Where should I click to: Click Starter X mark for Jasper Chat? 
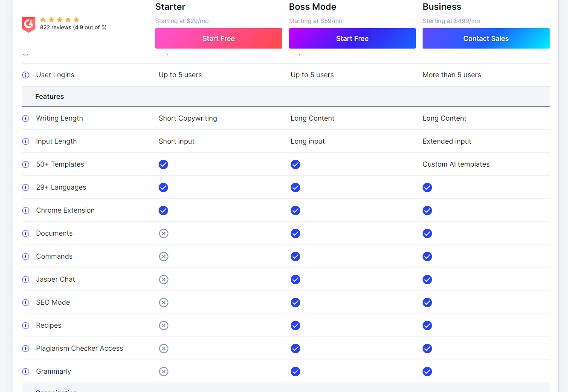coord(164,280)
